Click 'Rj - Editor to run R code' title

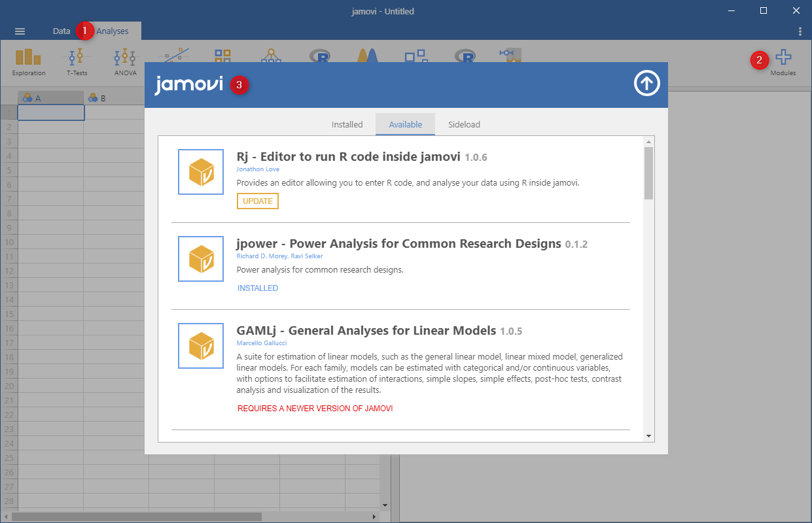(349, 157)
